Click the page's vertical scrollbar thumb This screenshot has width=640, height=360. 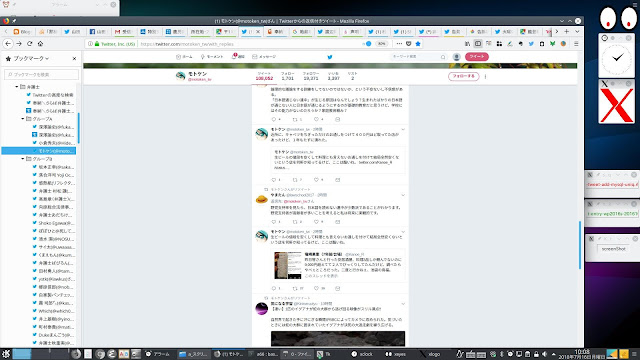click(x=580, y=245)
